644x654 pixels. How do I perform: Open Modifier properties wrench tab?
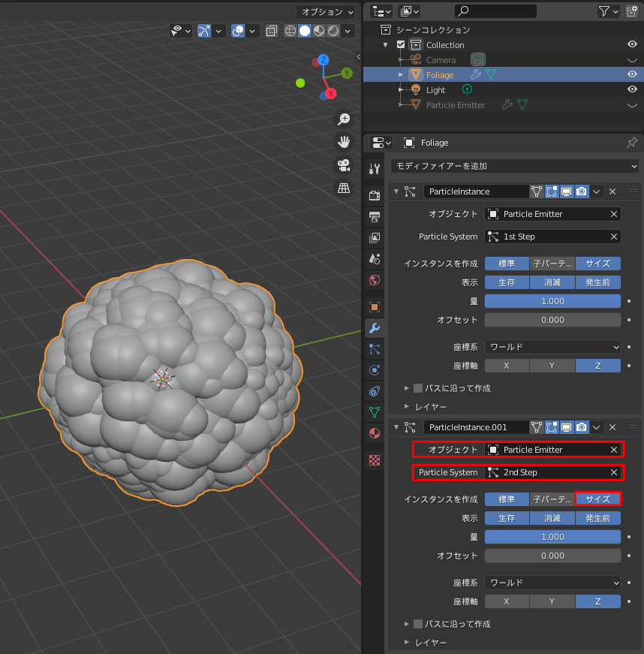pos(375,328)
